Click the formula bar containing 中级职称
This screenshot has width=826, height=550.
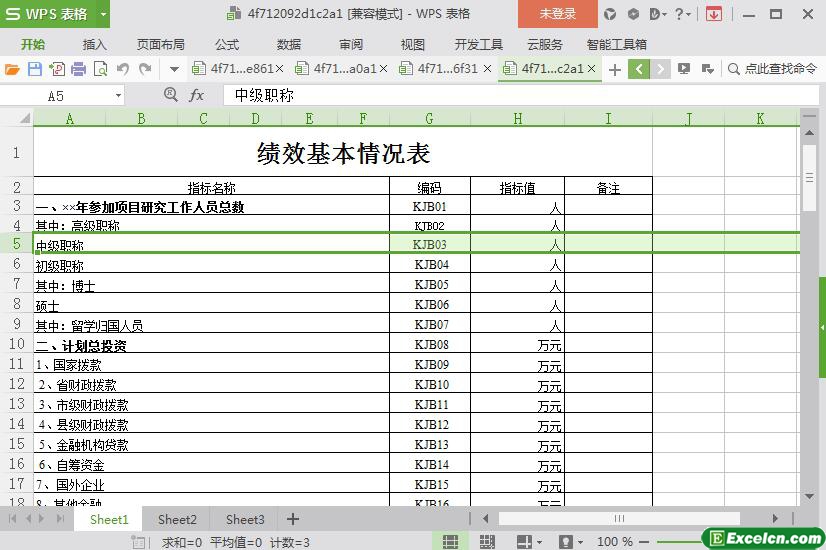coord(520,95)
